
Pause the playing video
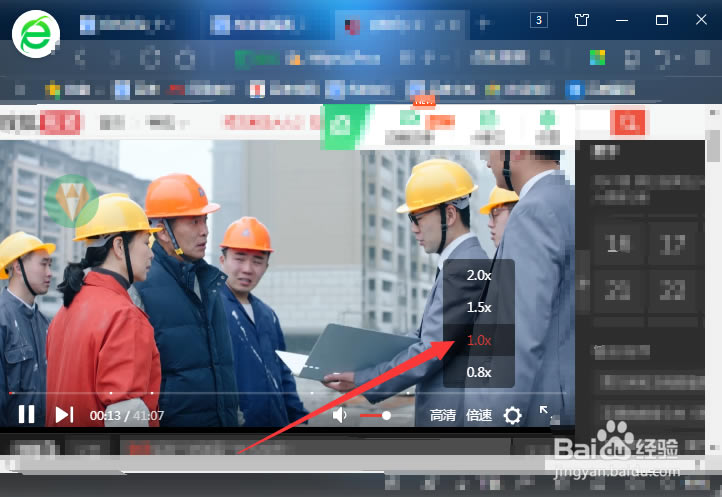pos(27,414)
